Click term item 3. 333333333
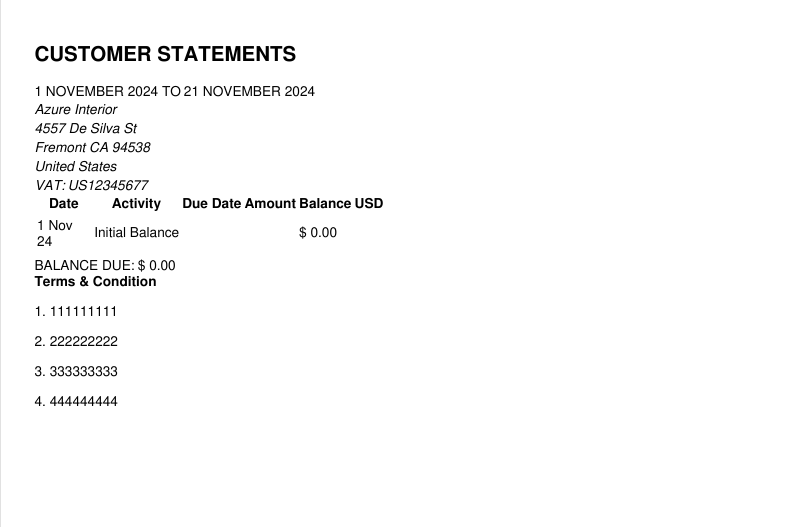This screenshot has width=792, height=527. [76, 372]
